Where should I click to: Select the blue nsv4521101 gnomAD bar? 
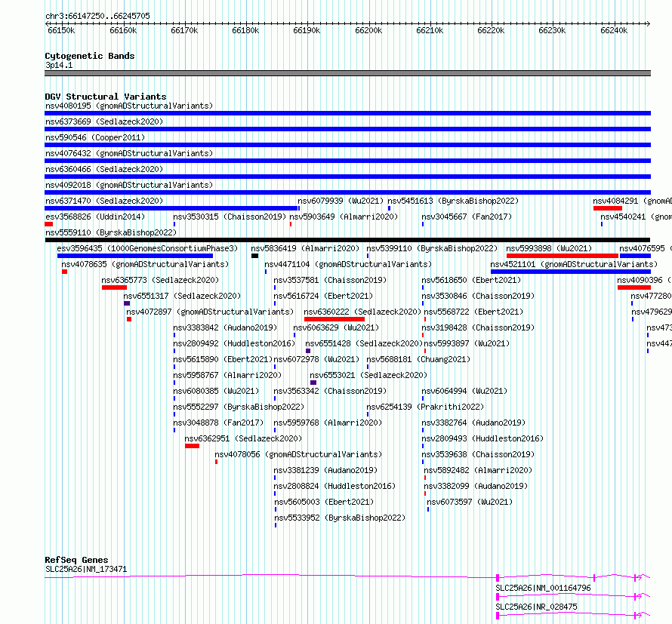571,272
